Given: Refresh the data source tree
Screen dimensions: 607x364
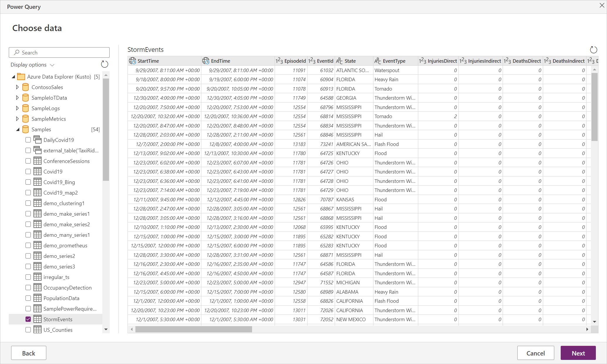Looking at the screenshot, I should point(105,64).
